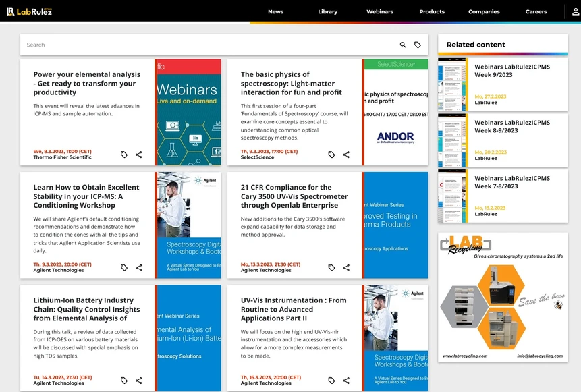Image resolution: width=581 pixels, height=392 pixels.
Task: Click the 'Related content' heading
Action: (x=476, y=45)
